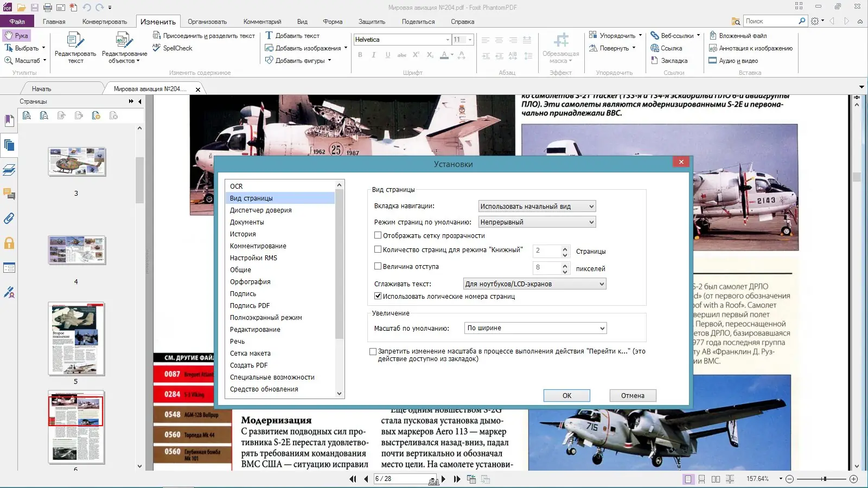Open the Pages panel sidebar icon
The image size is (868, 488).
pyautogui.click(x=9, y=145)
